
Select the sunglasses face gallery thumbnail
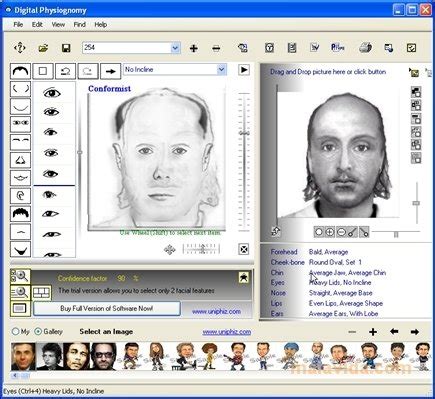(x=104, y=357)
